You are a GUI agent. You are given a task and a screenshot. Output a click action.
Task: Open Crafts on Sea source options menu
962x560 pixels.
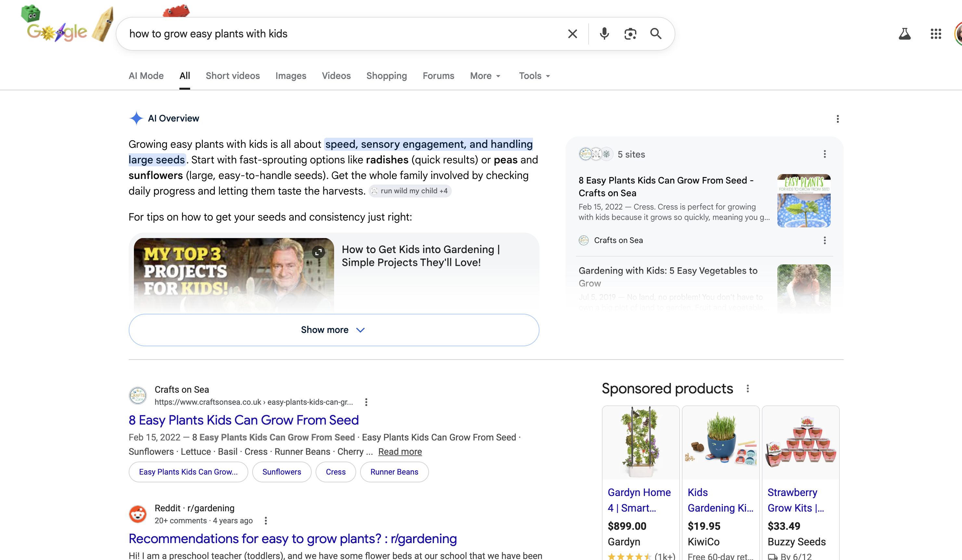(x=825, y=240)
